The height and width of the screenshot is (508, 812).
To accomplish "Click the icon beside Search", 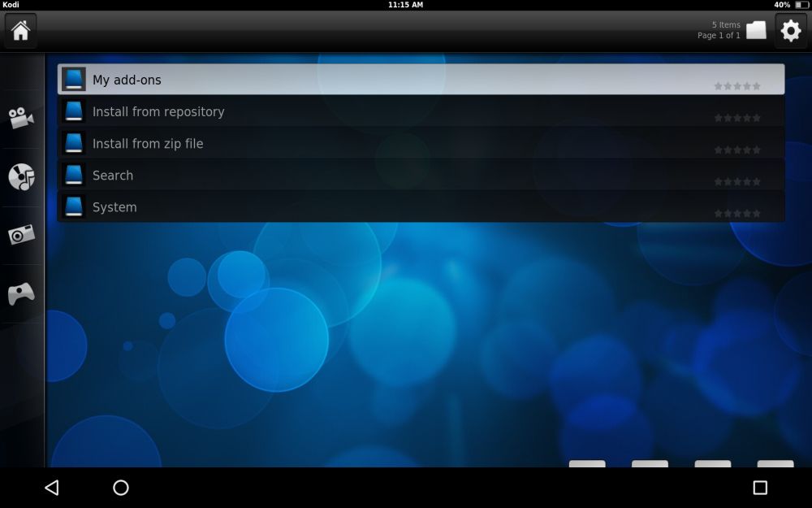I will pyautogui.click(x=74, y=176).
